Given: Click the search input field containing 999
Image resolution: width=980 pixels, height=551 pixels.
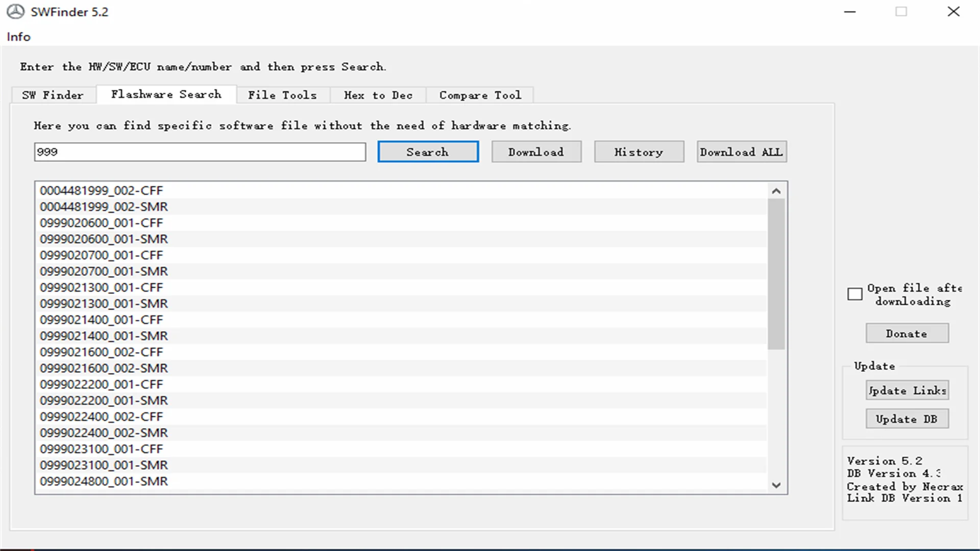Looking at the screenshot, I should [x=200, y=152].
